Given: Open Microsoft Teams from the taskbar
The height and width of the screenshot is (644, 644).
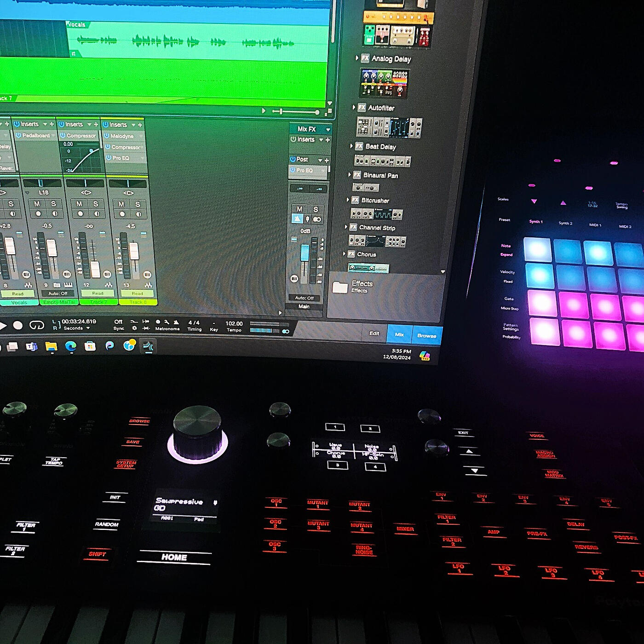Looking at the screenshot, I should click(x=32, y=346).
